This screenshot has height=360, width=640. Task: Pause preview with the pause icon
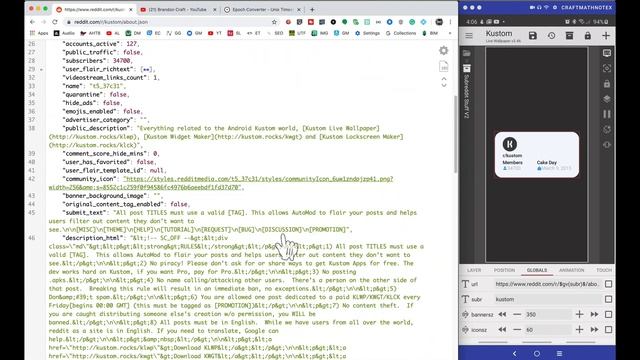[607, 114]
